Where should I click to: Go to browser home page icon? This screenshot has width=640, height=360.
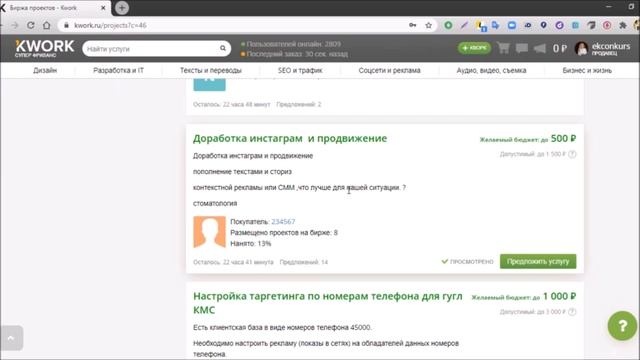click(47, 25)
